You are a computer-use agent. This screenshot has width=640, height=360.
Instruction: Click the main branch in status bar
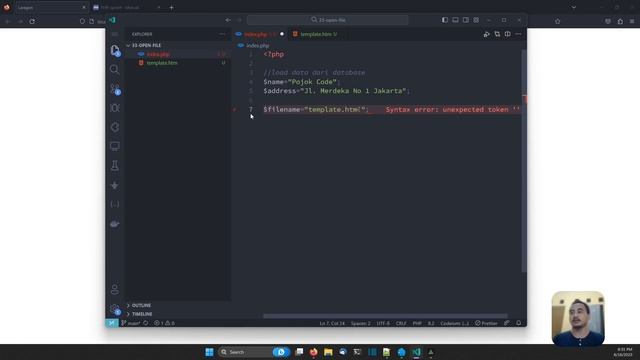(130, 323)
